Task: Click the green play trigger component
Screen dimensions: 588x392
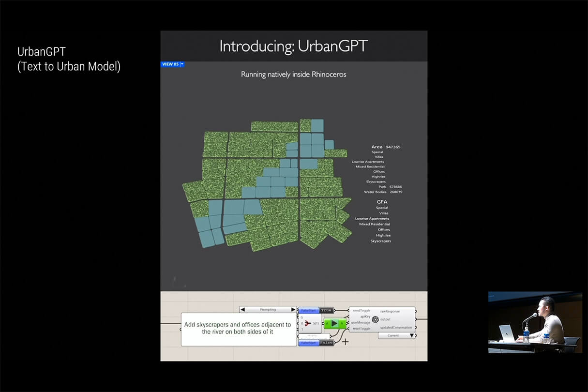Action: (x=334, y=323)
